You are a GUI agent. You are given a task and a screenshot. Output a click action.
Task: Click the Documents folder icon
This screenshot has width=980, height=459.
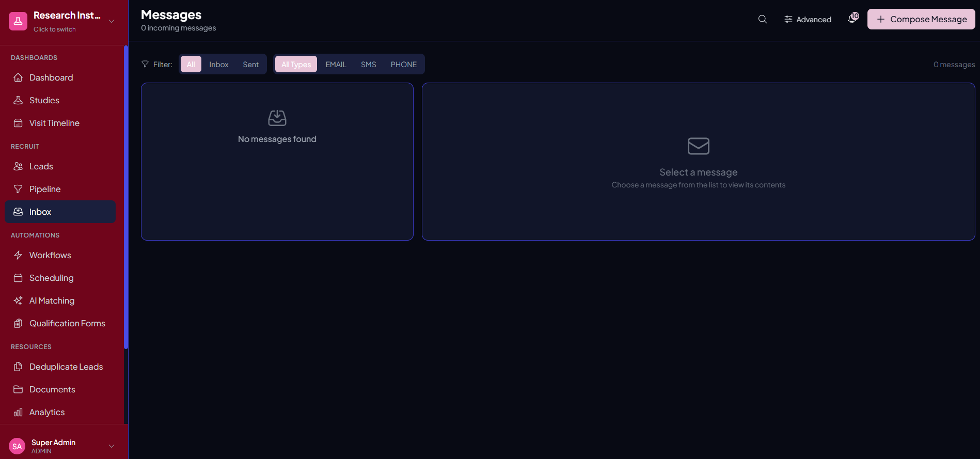18,389
